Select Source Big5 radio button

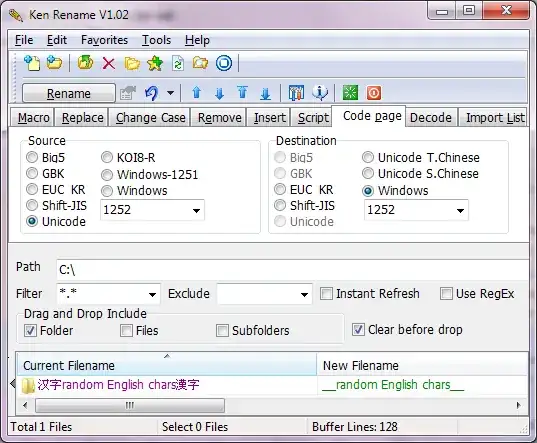[x=32, y=157]
